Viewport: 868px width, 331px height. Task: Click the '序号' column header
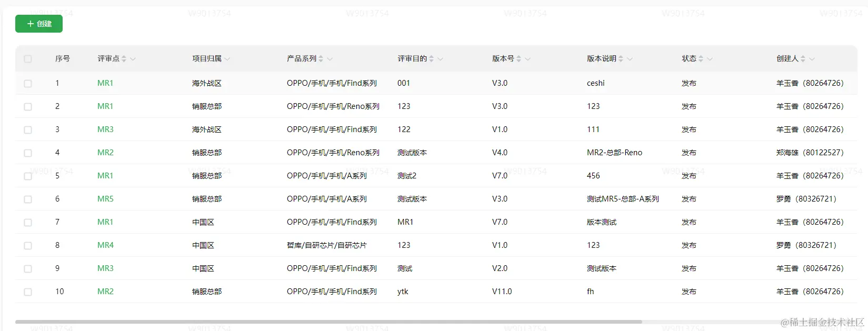[x=63, y=59]
